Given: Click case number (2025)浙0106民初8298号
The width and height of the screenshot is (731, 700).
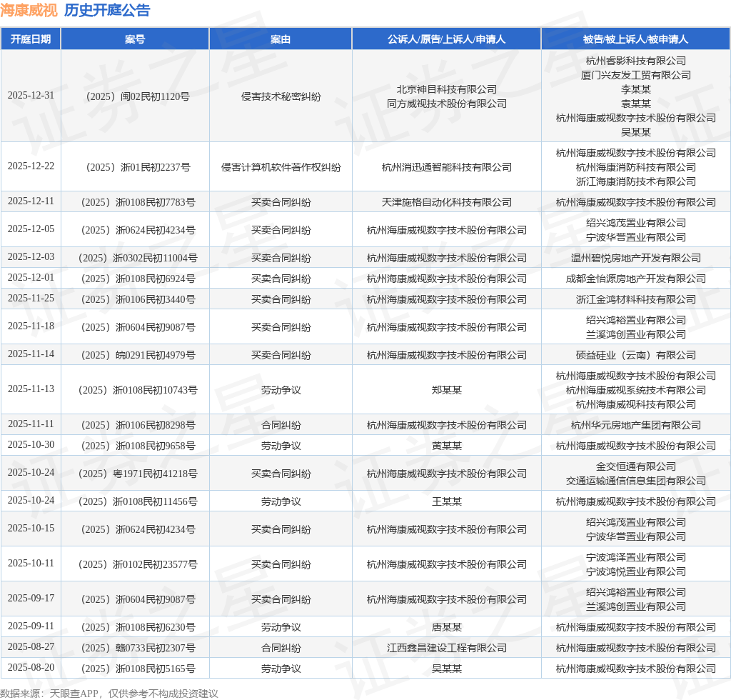Looking at the screenshot, I should 135,425.
